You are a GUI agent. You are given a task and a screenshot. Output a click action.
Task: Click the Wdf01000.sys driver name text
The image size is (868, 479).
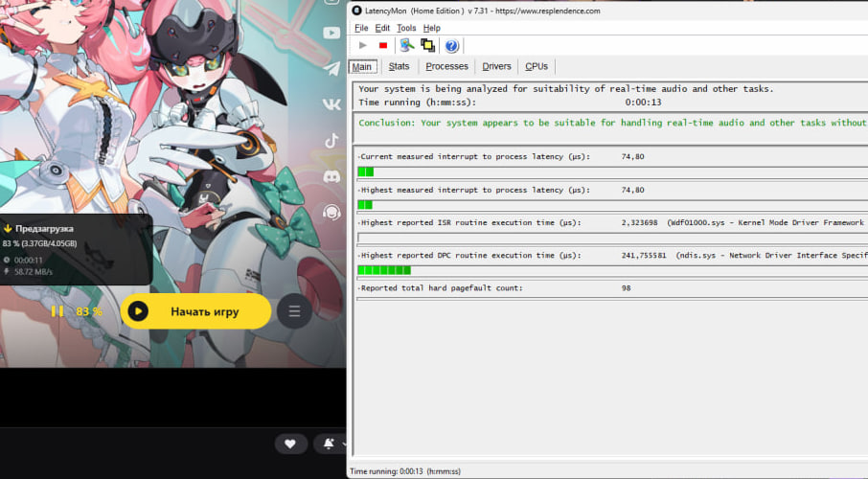click(x=697, y=222)
